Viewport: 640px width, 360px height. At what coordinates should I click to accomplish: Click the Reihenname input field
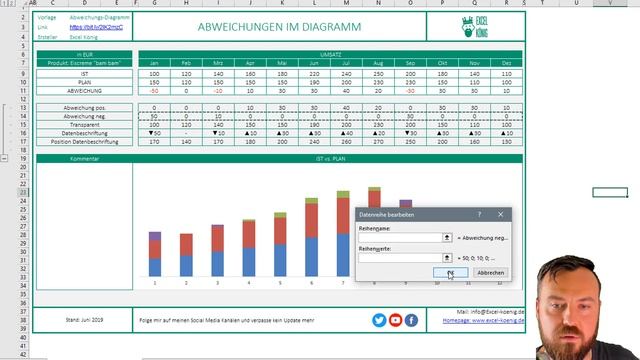400,238
